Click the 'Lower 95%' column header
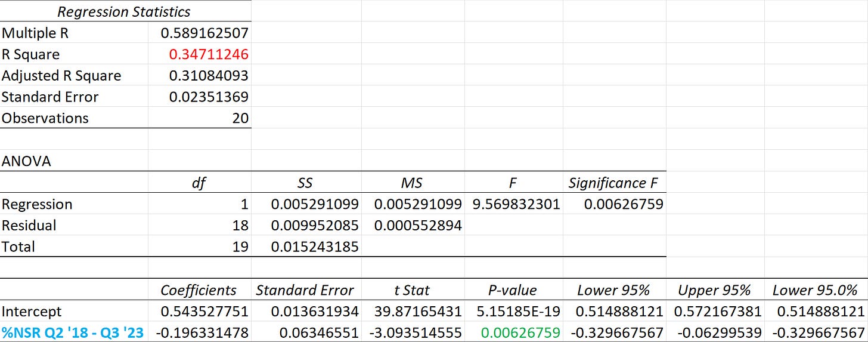868x342 pixels. click(x=613, y=290)
